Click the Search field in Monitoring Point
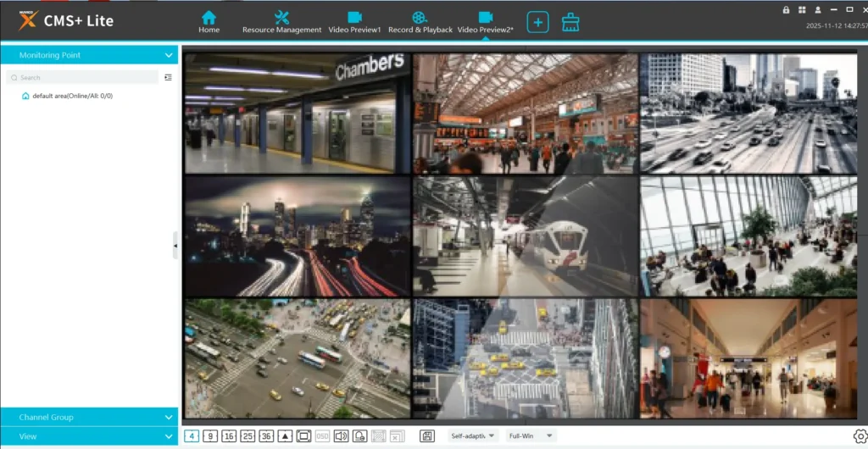 pyautogui.click(x=82, y=77)
